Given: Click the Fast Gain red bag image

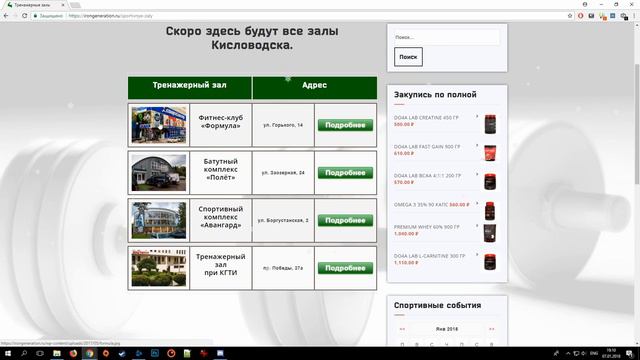Looking at the screenshot, I should (x=490, y=153).
